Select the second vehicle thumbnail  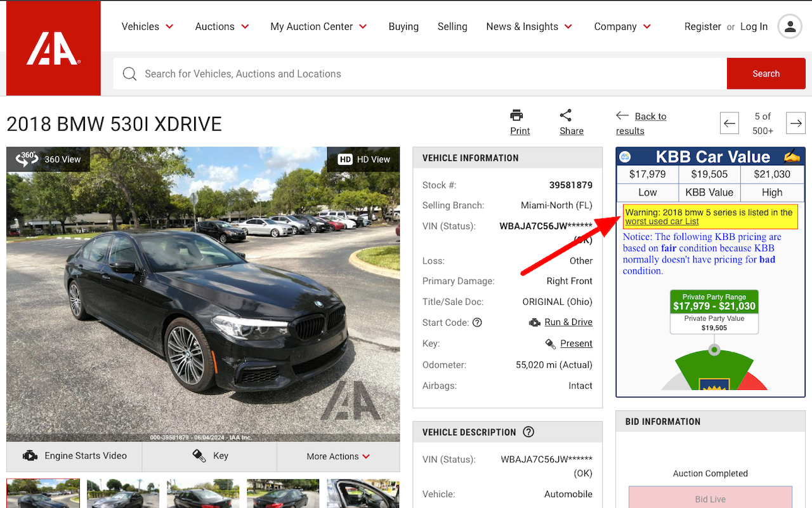123,494
